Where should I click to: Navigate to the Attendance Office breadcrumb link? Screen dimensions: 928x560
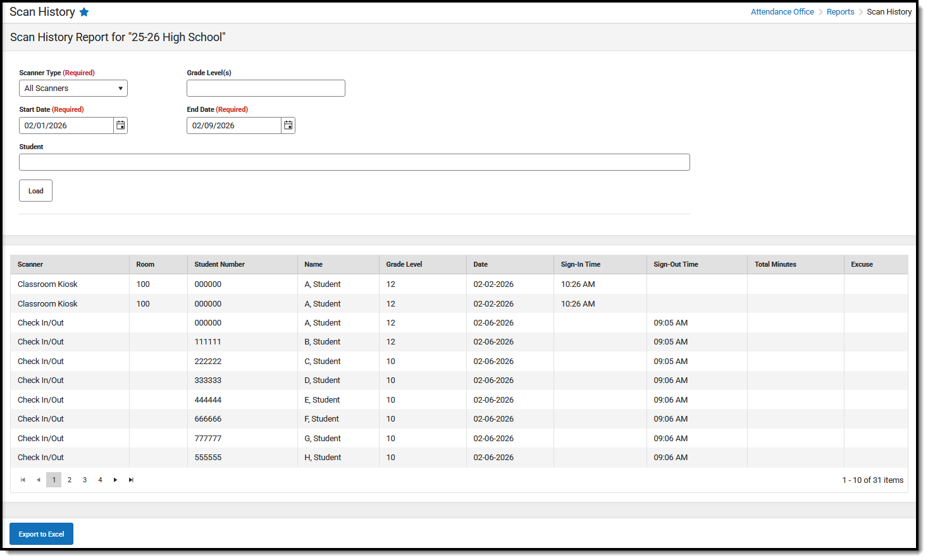pos(782,11)
